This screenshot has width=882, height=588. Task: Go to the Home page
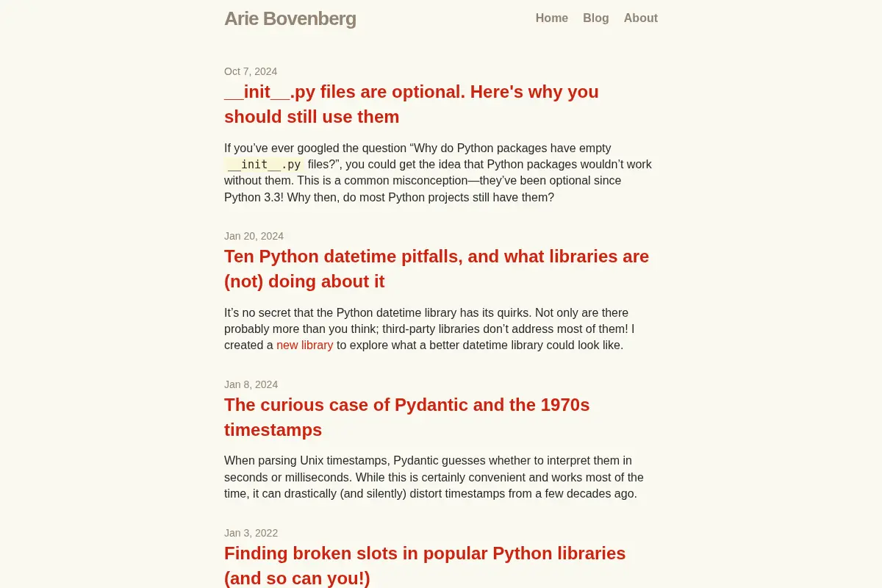(551, 18)
